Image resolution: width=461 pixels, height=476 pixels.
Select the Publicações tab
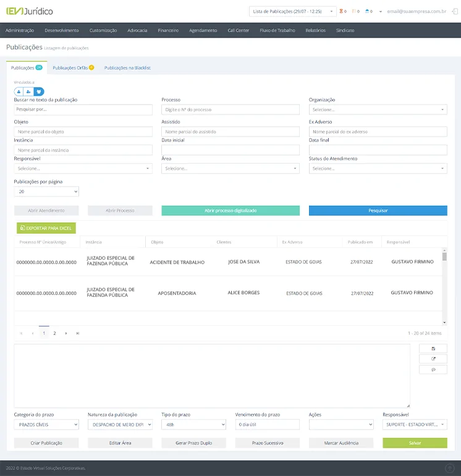(x=27, y=68)
